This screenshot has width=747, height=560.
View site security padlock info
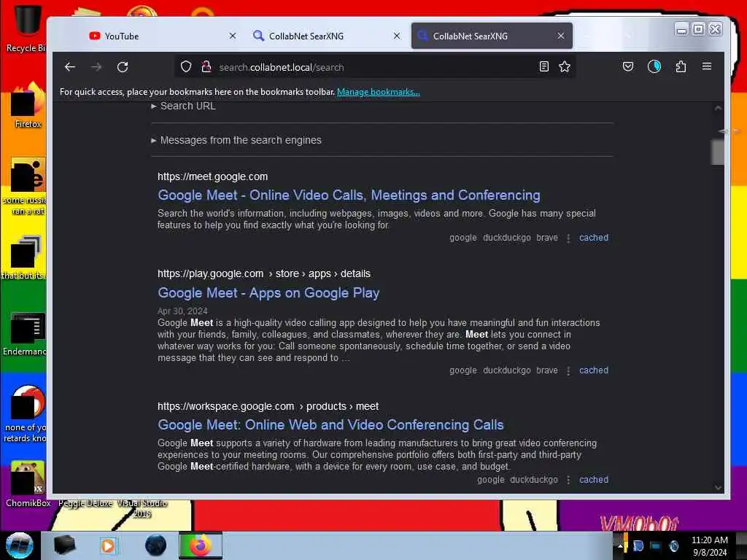[206, 66]
